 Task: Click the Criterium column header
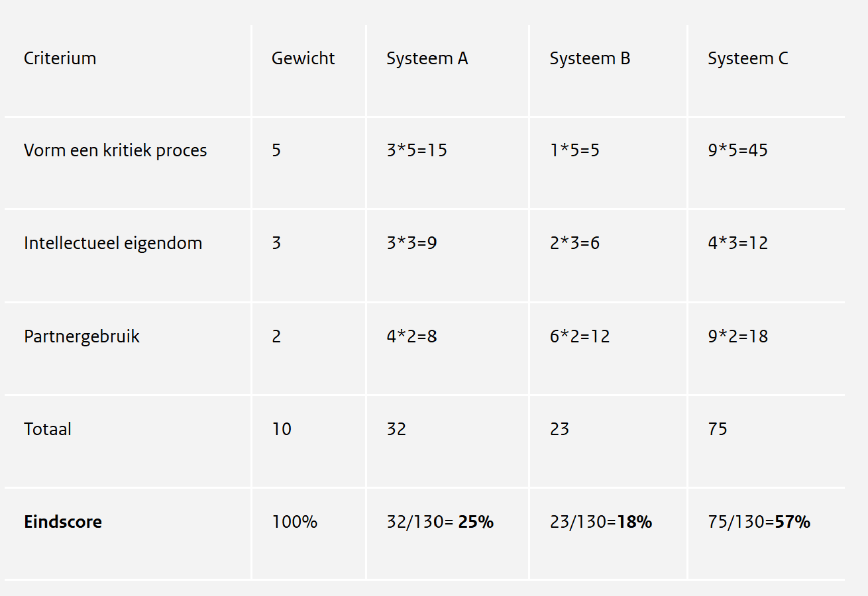60,58
